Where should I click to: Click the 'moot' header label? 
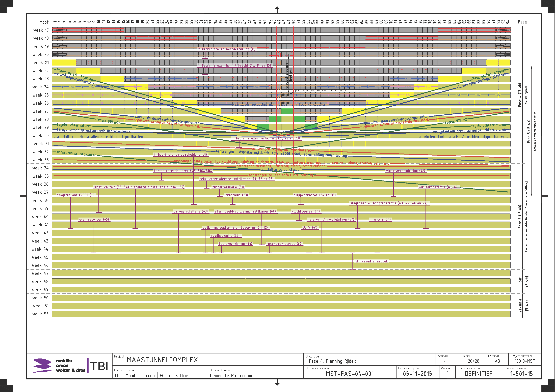pyautogui.click(x=44, y=22)
